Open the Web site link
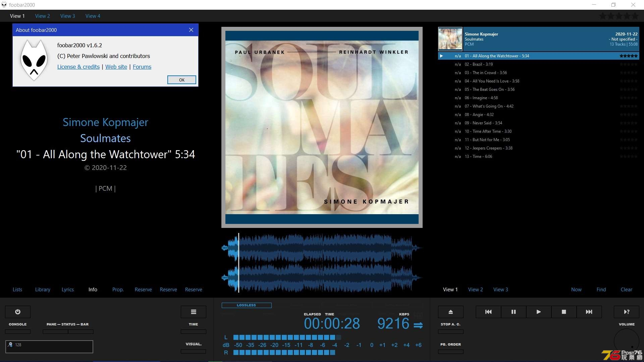The image size is (644, 362). tap(116, 67)
